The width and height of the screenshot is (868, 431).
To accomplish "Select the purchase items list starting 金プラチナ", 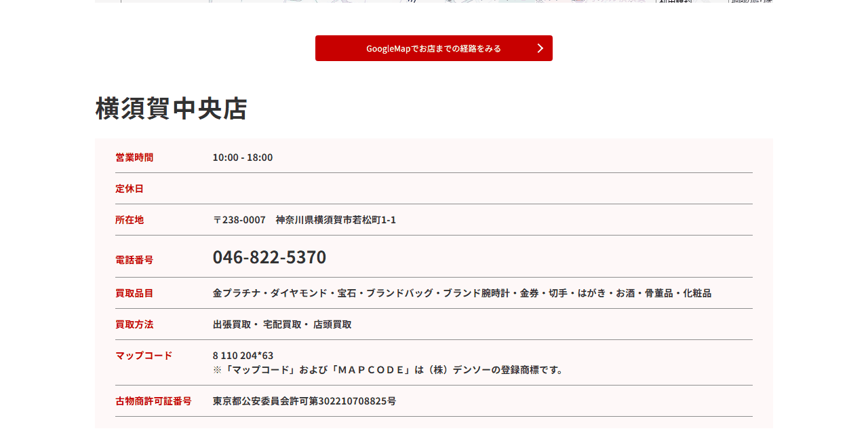I will (462, 293).
